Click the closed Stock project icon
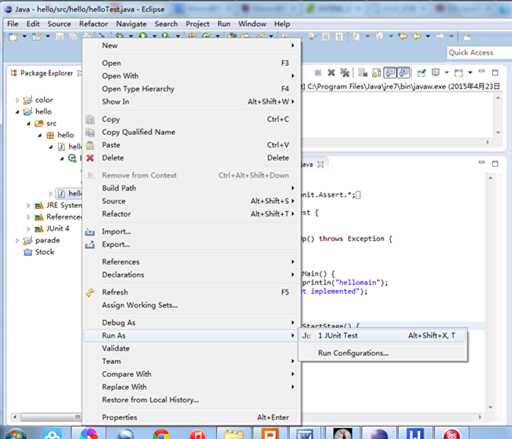 (x=28, y=252)
